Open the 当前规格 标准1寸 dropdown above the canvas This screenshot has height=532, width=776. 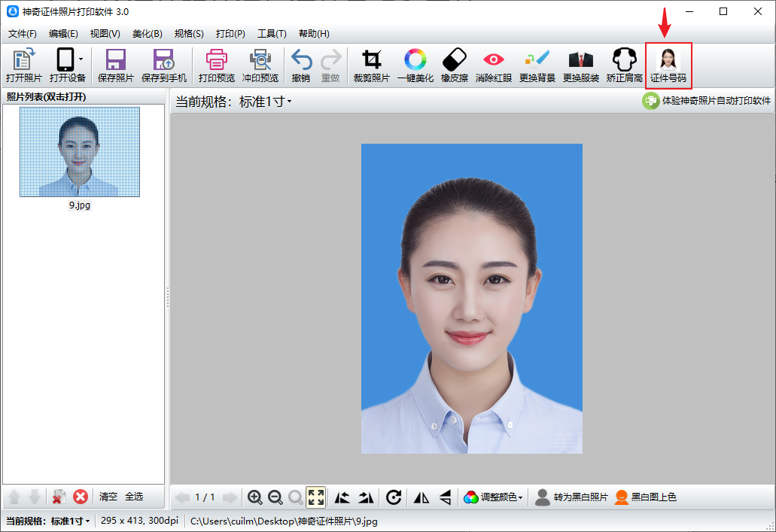(x=233, y=102)
